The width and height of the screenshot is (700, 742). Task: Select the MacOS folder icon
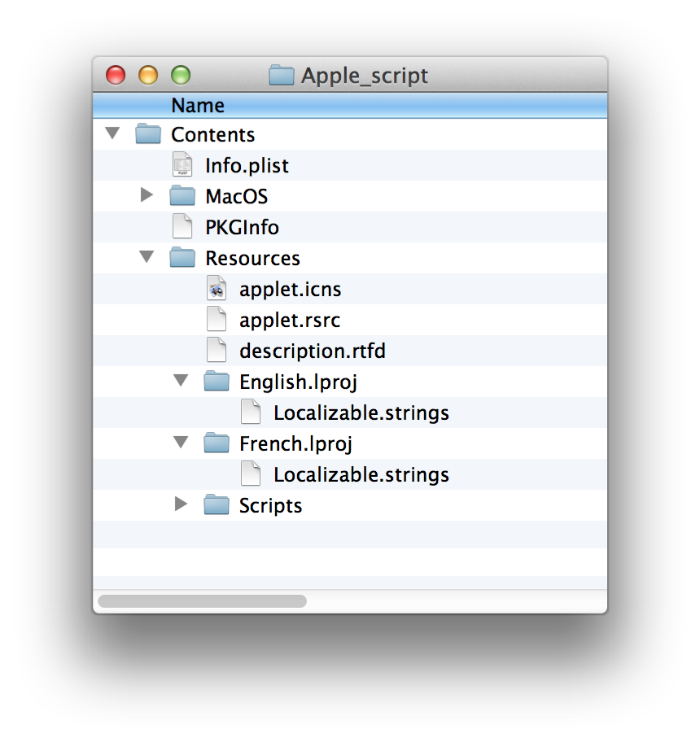click(182, 194)
